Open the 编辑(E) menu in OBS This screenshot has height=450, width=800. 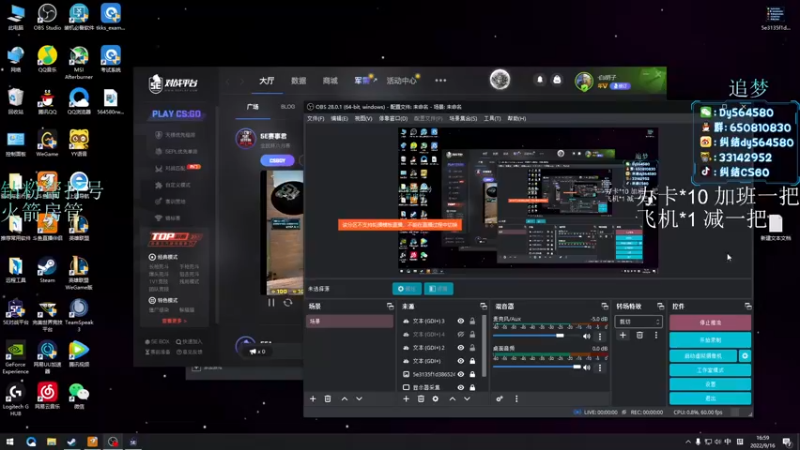pyautogui.click(x=339, y=118)
